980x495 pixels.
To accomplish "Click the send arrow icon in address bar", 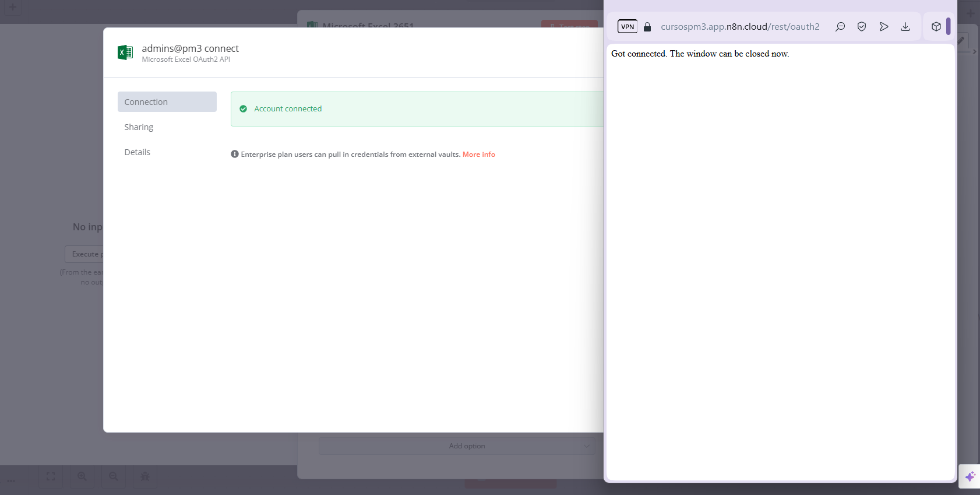I will pyautogui.click(x=884, y=27).
